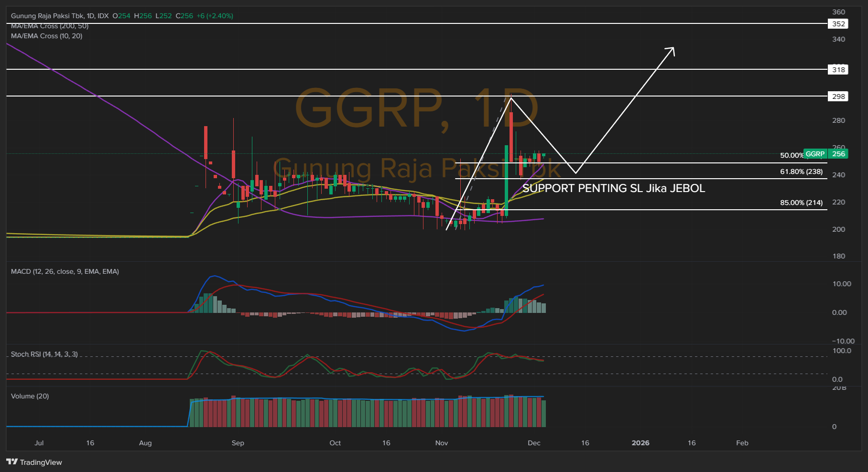
Task: Click the 240 price scale value
Action: tap(838, 175)
